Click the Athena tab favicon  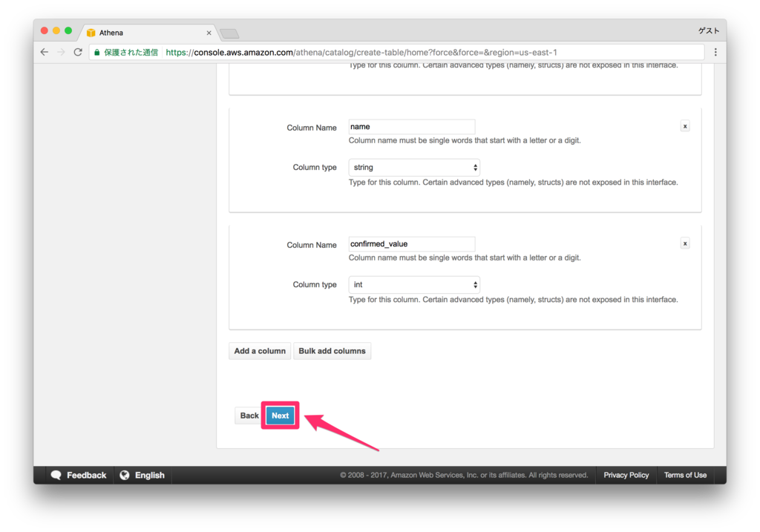coord(91,33)
